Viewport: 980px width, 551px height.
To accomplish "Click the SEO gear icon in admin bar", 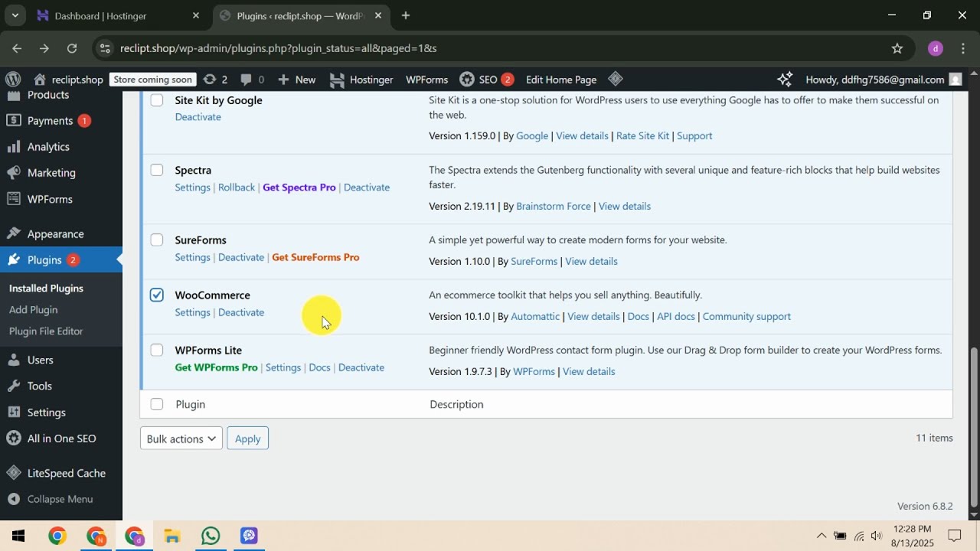I will click(467, 79).
